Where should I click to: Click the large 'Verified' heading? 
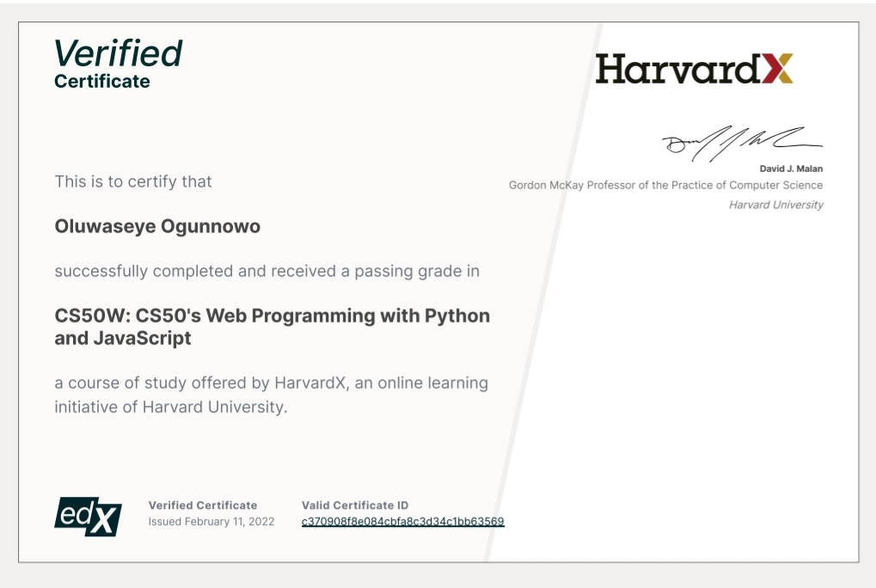point(118,53)
